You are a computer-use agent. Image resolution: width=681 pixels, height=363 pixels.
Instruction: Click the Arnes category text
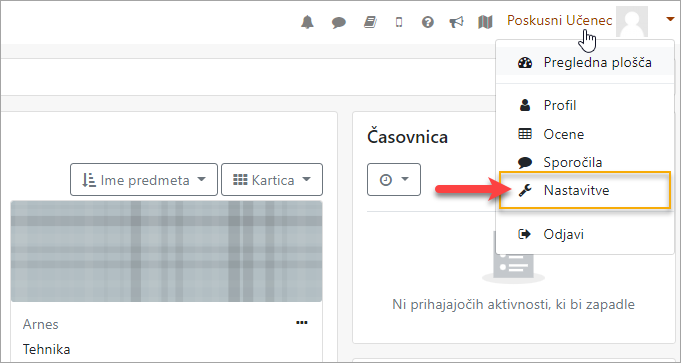[40, 324]
